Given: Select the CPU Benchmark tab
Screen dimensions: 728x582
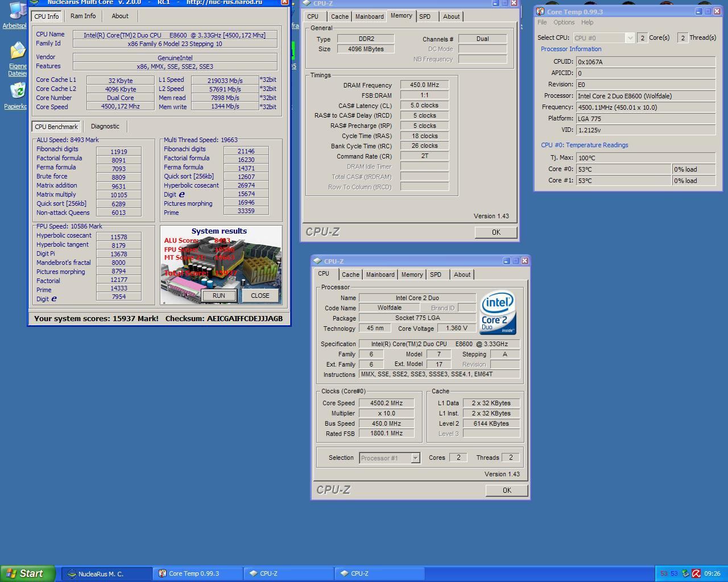Looking at the screenshot, I should tap(56, 127).
